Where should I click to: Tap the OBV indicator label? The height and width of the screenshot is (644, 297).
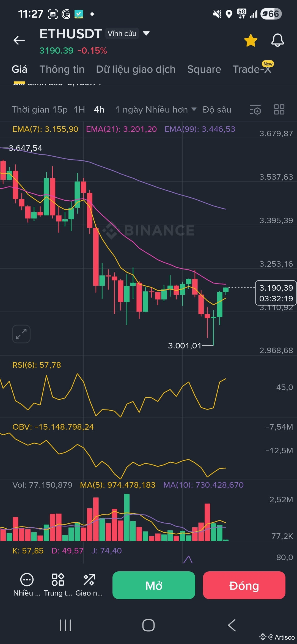point(53,427)
